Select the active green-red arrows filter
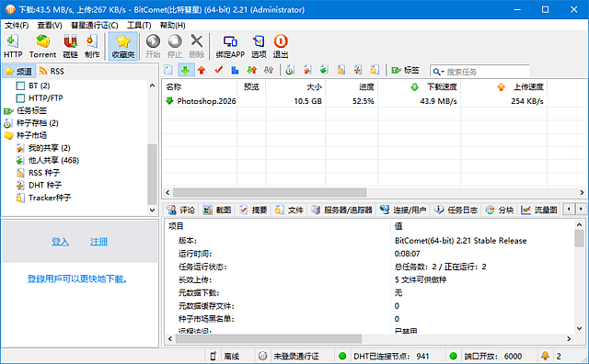 [251, 70]
